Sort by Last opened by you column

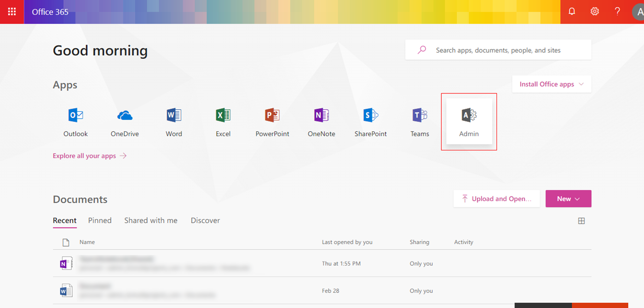(x=347, y=242)
